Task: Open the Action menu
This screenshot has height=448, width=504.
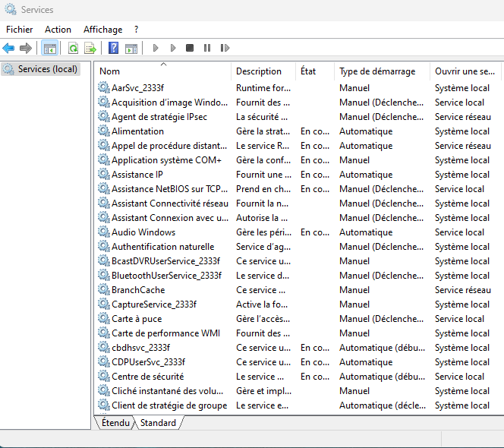Action: click(58, 30)
